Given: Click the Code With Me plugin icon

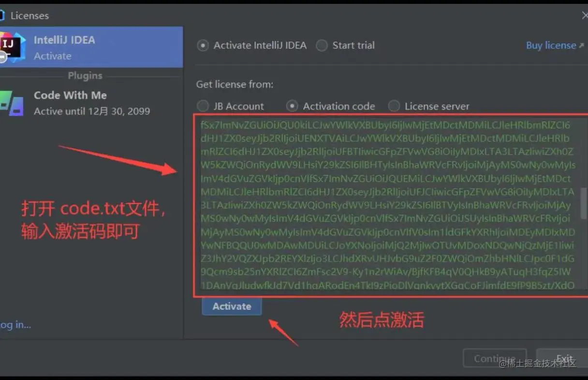Looking at the screenshot, I should click(12, 103).
